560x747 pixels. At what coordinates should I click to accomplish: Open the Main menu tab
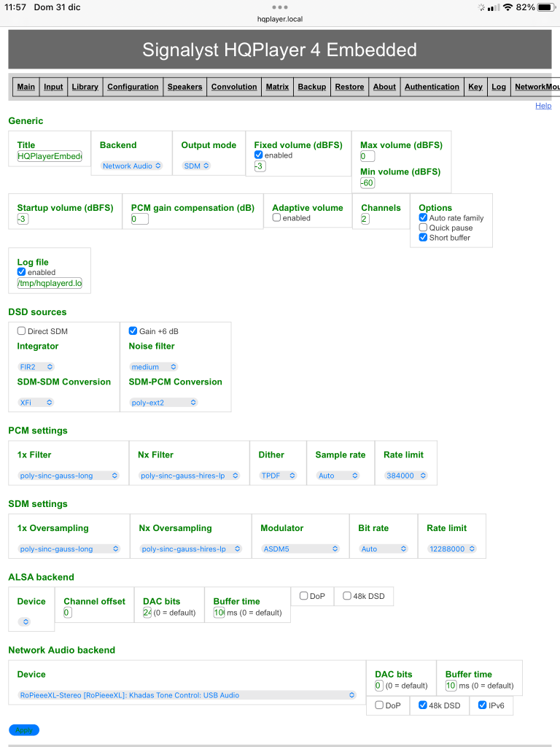(26, 87)
